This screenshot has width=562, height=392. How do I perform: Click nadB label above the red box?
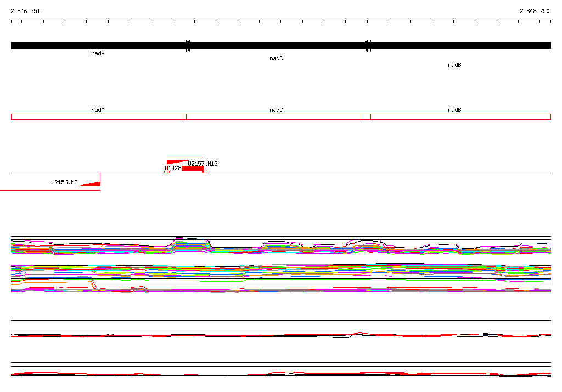click(x=454, y=110)
